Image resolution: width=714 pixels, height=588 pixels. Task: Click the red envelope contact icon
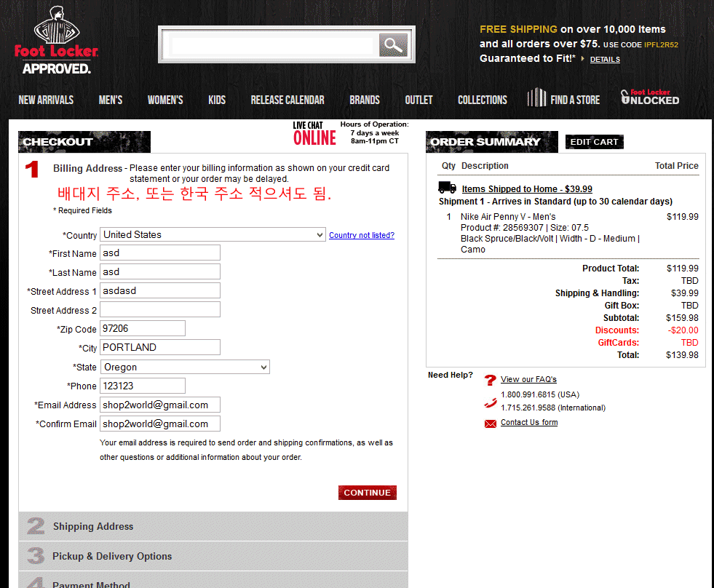pyautogui.click(x=490, y=424)
